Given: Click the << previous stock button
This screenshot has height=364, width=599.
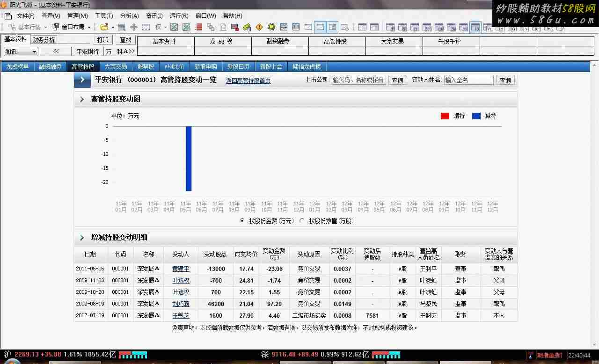Looking at the screenshot, I should tap(56, 51).
